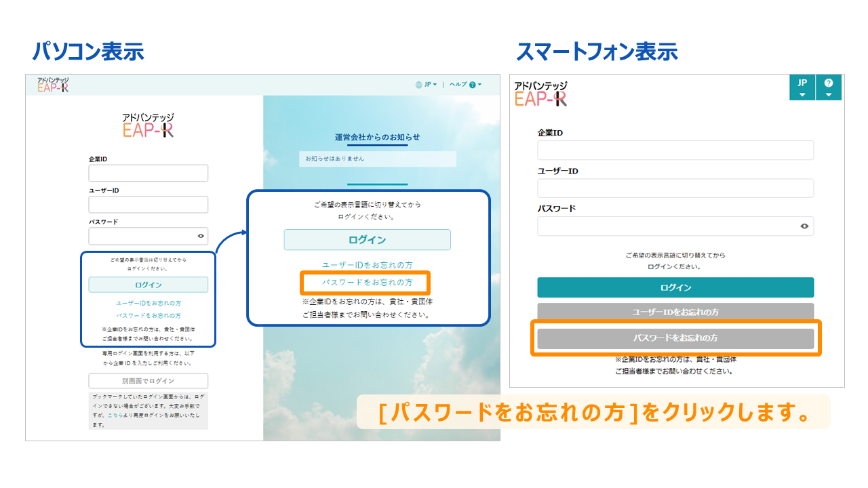The image size is (868, 488).
Task: Click the gray パスワードをお忘れの方 button on smartphone
Action: click(675, 338)
